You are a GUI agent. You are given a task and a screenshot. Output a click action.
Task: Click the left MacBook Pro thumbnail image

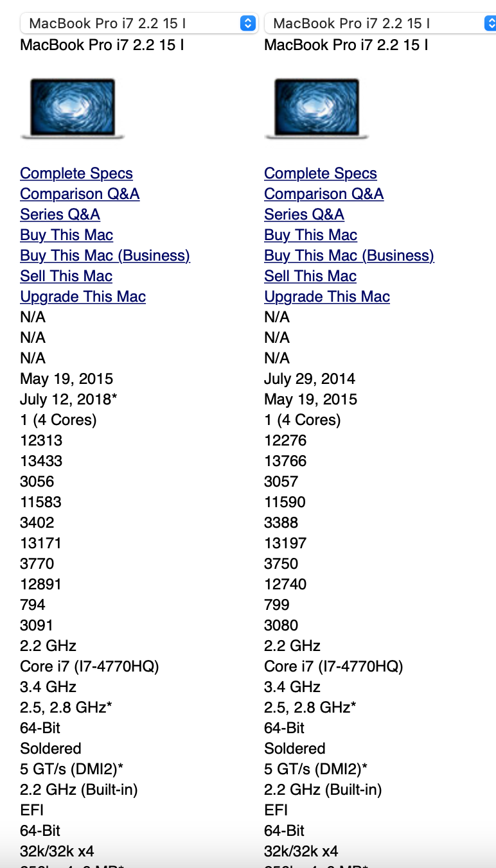(x=72, y=108)
